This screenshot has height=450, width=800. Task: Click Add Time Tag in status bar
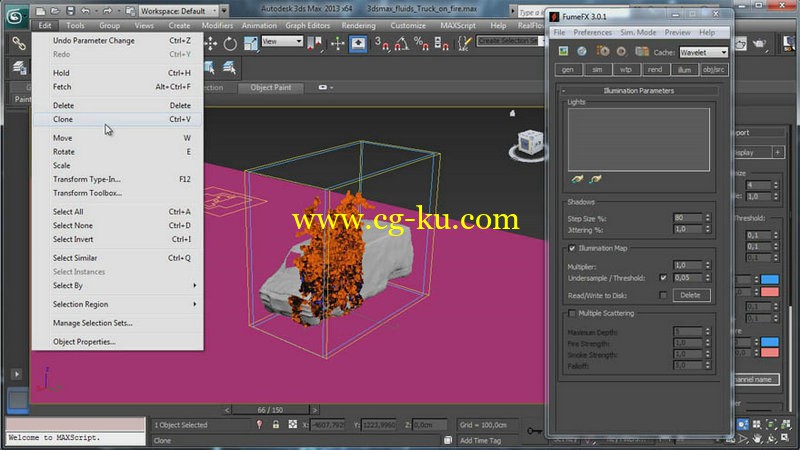click(481, 440)
